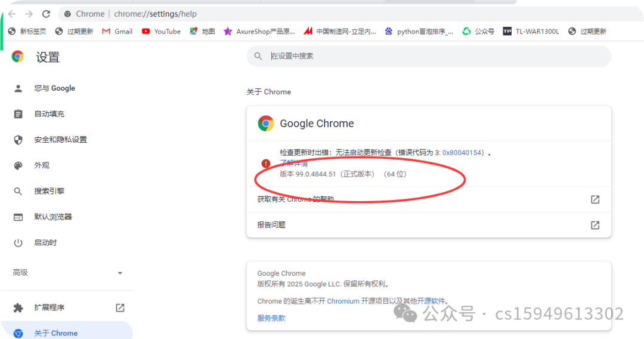This screenshot has height=339, width=644.
Task: Open 获取有关 Chrome 的帮助 row
Action: point(429,199)
